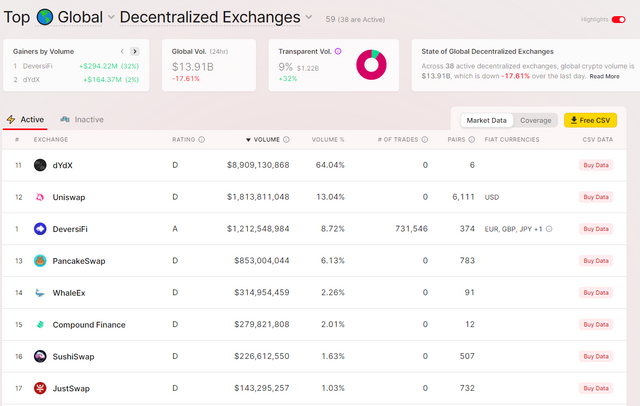
Task: Click the DeversiFi rating A
Action: point(175,229)
